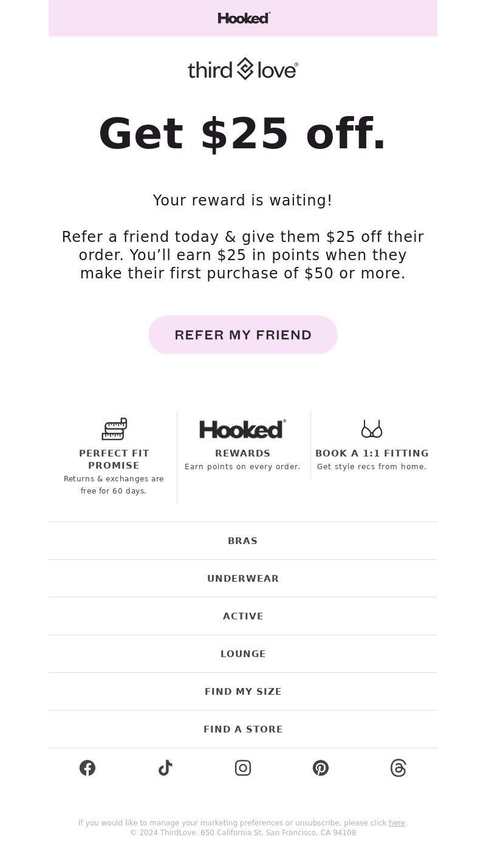This screenshot has height=868, width=486.
Task: Click the Hooked Rewards logo
Action: (243, 429)
